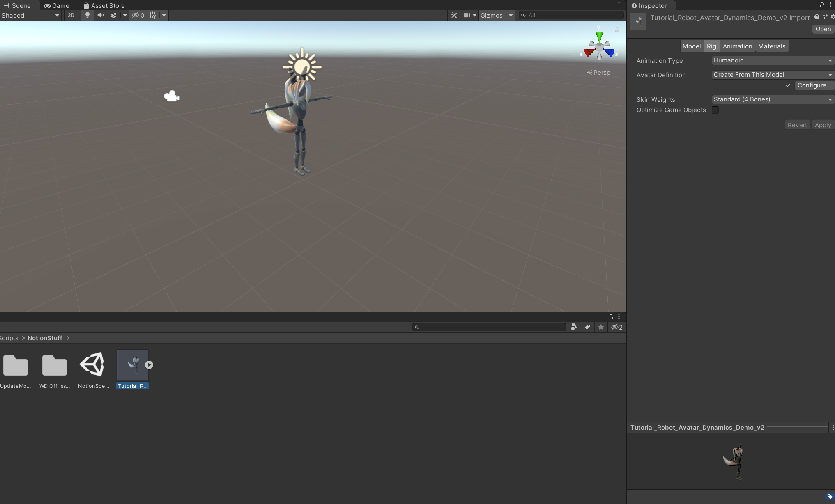835x504 pixels.
Task: Expand Tutorial_R... asset sub-objects arrow
Action: tap(149, 365)
